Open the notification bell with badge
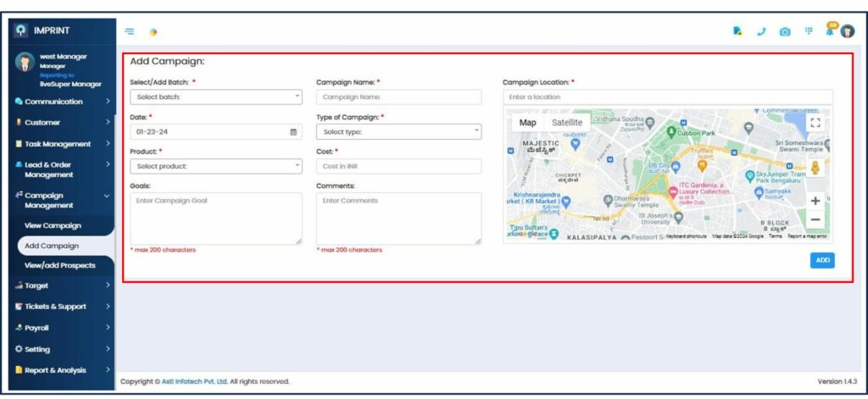868x399 pixels. click(831, 29)
